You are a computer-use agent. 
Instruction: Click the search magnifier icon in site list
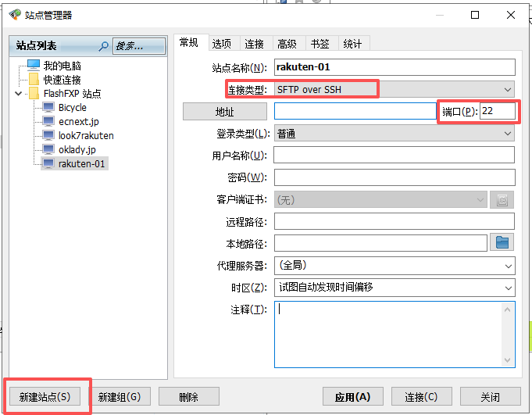[103, 46]
